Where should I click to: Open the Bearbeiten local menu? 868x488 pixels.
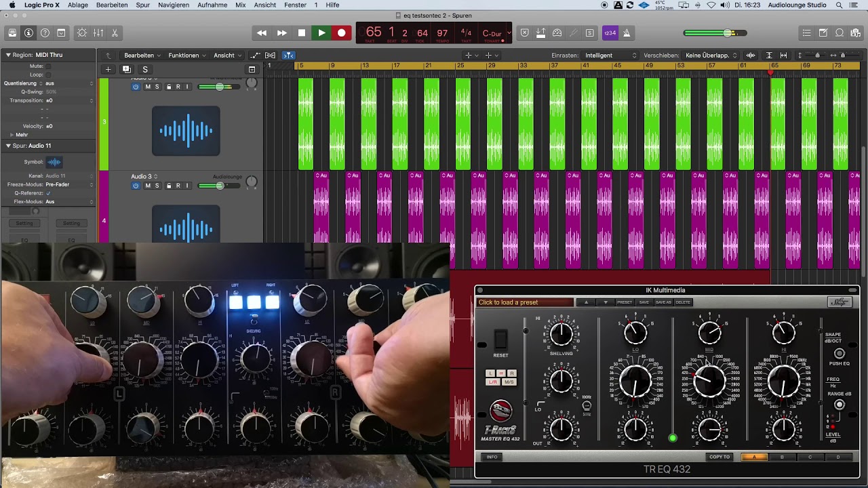pos(142,56)
